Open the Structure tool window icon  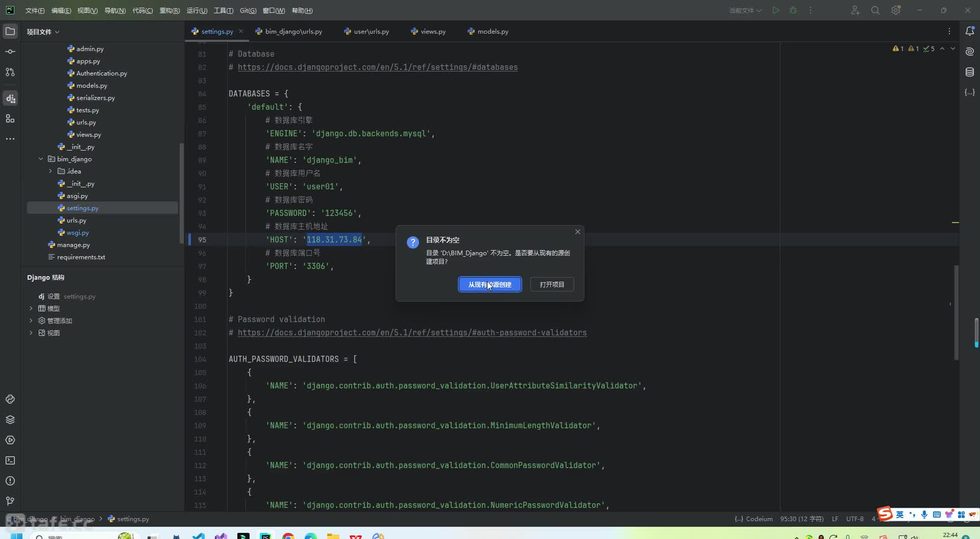point(10,118)
